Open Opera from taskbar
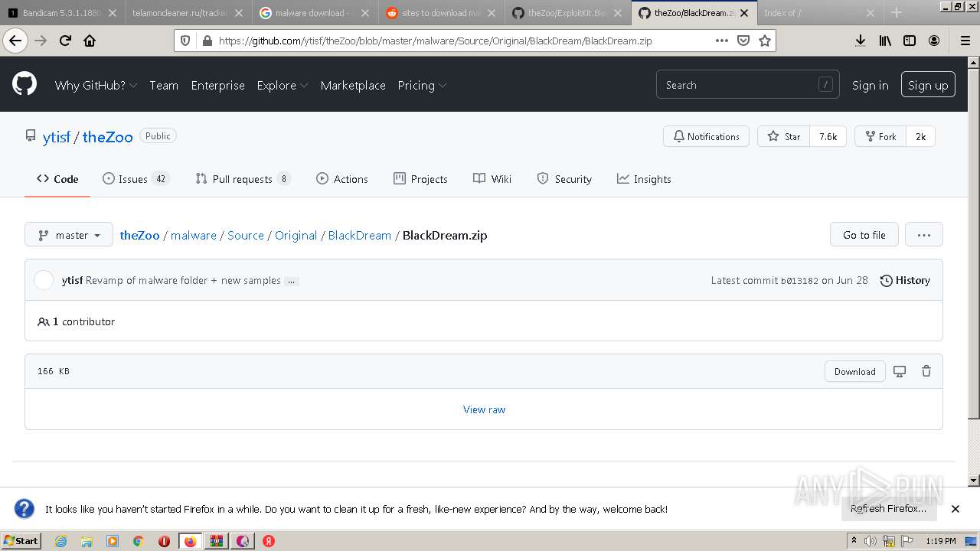Screen dimensions: 980x551 164,541
